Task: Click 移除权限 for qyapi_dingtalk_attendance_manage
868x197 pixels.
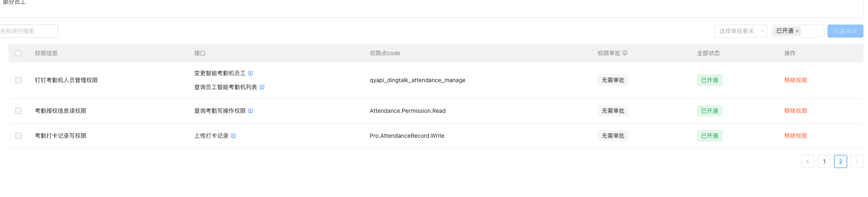Action: click(796, 80)
